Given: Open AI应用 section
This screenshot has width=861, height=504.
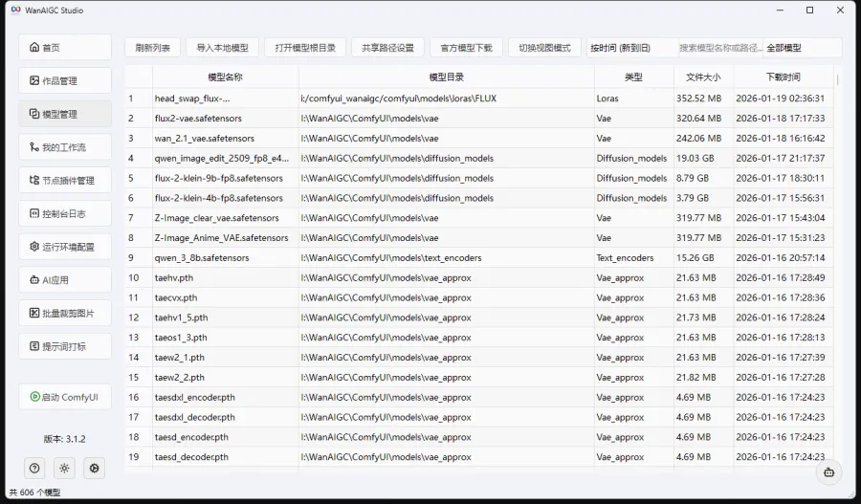Looking at the screenshot, I should 65,280.
